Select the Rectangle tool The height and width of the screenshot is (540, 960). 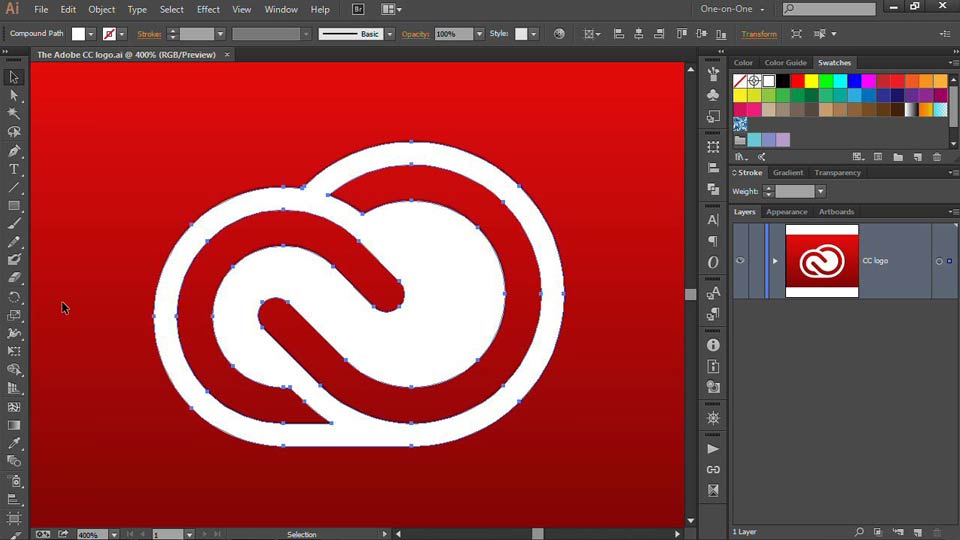tap(13, 206)
